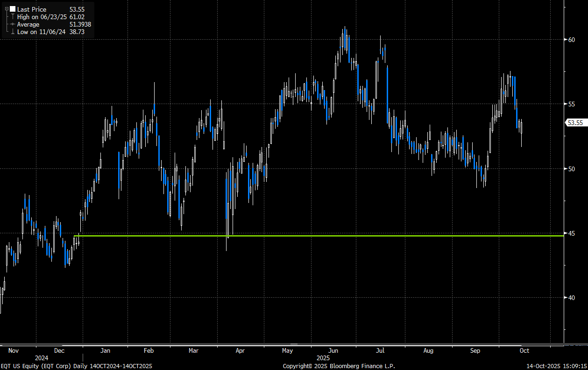Click the High marker icon in legend
Viewport: 588px width, 370px height.
click(x=13, y=17)
